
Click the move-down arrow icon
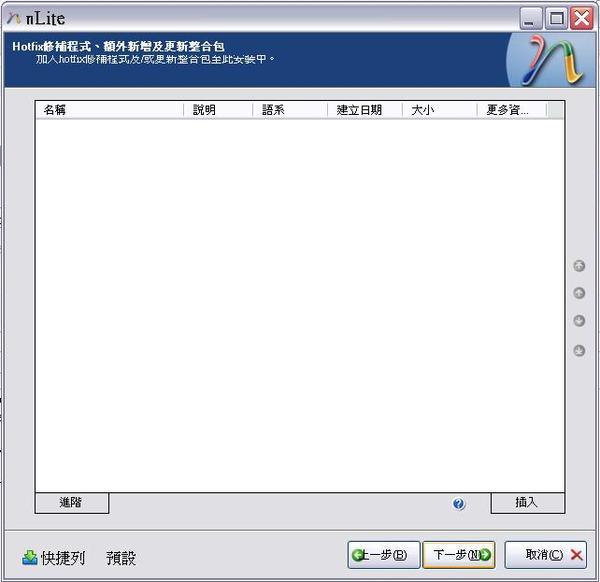pyautogui.click(x=579, y=321)
